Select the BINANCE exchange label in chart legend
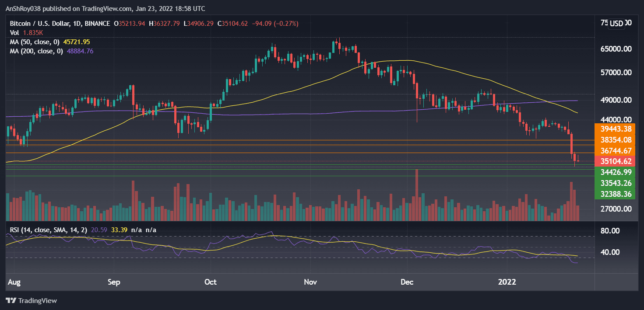Image resolution: width=644 pixels, height=310 pixels. click(97, 24)
